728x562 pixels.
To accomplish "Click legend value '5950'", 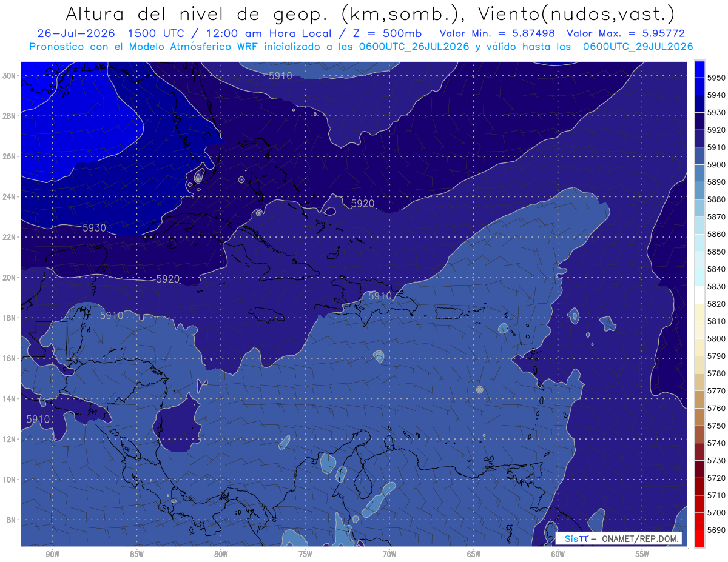I will point(716,78).
